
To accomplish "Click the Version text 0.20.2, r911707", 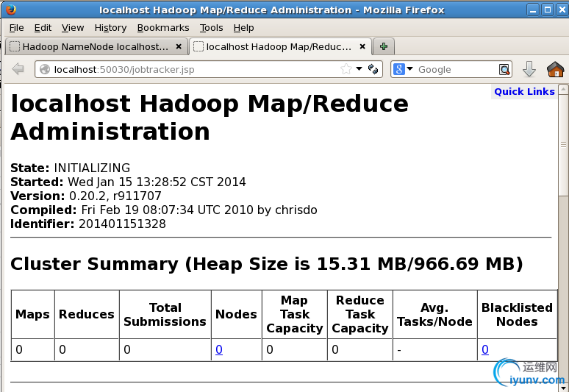I will point(115,196).
